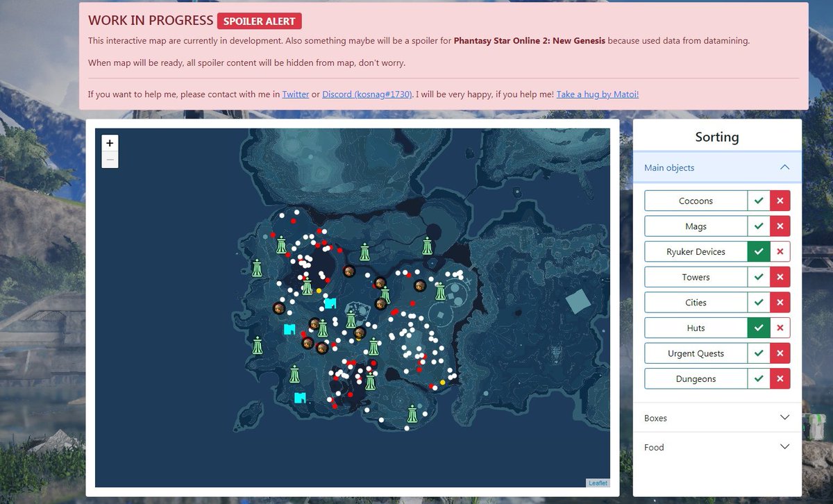This screenshot has height=504, width=833.
Task: Hide Huts with the X button
Action: click(x=780, y=328)
